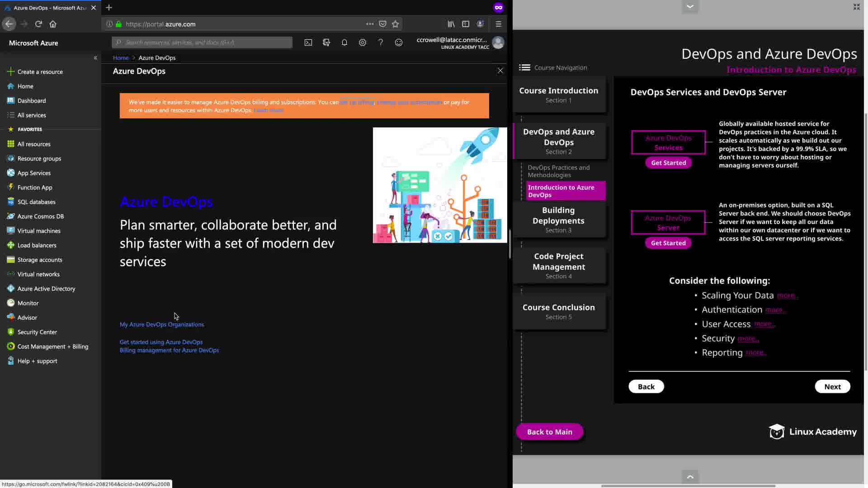The width and height of the screenshot is (868, 488).
Task: Open Azure Cloud Shell icon
Action: 308,42
